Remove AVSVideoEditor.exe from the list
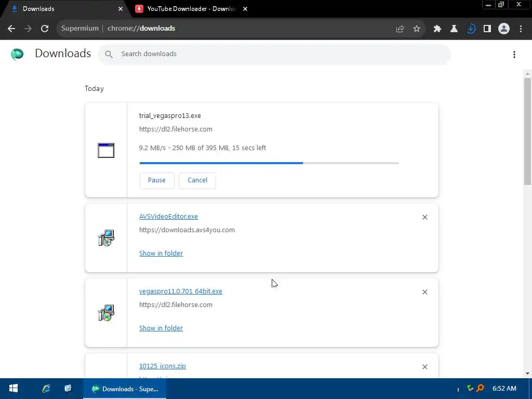Viewport: 532px width, 399px height. pyautogui.click(x=425, y=217)
